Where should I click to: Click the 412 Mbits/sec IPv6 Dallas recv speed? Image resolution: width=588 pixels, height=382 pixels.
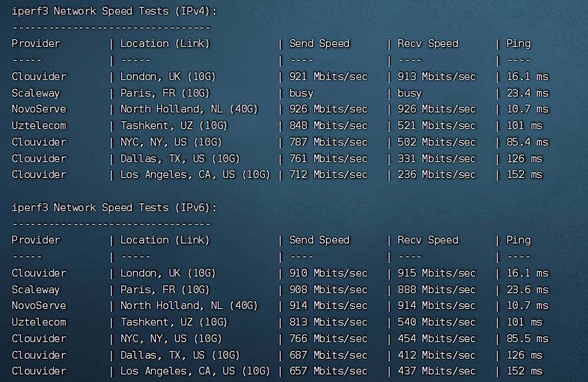(x=436, y=355)
